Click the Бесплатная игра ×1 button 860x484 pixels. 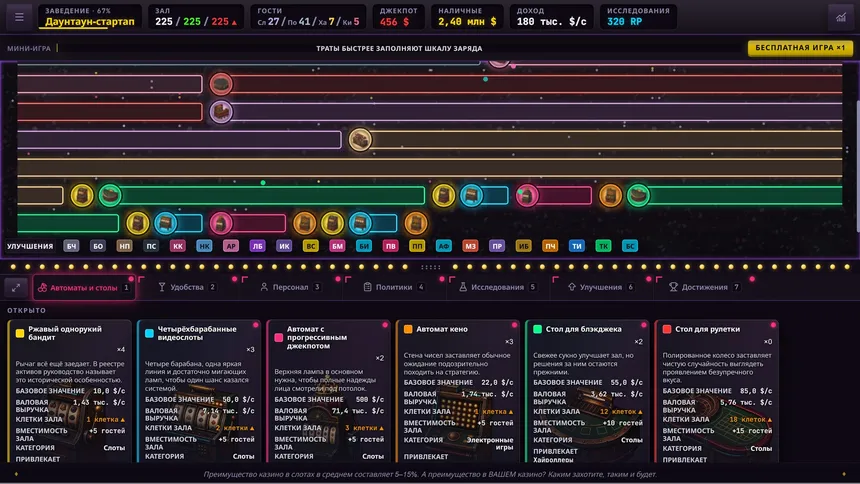tap(800, 48)
